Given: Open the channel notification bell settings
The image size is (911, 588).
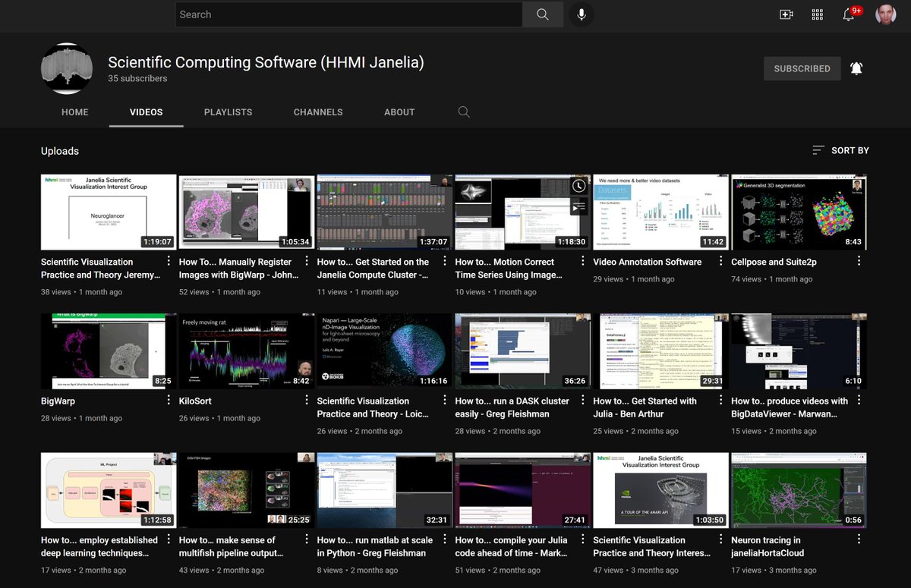Looking at the screenshot, I should coord(856,68).
